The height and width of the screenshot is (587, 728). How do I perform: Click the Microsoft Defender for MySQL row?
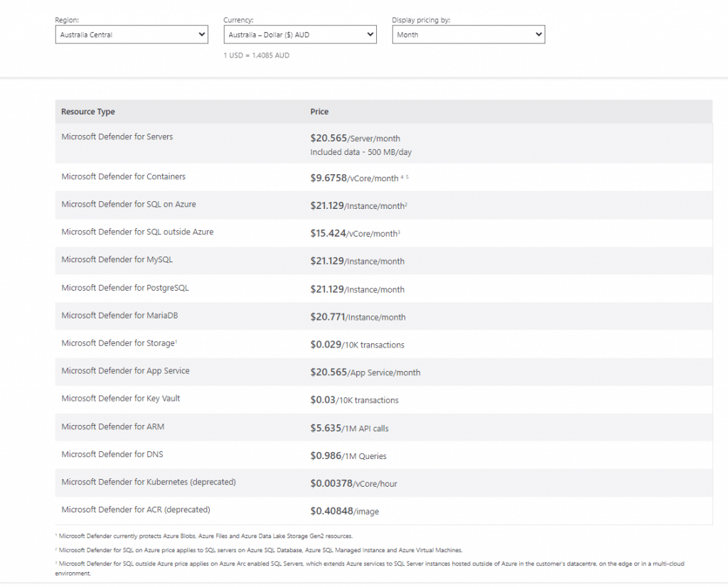click(x=117, y=259)
